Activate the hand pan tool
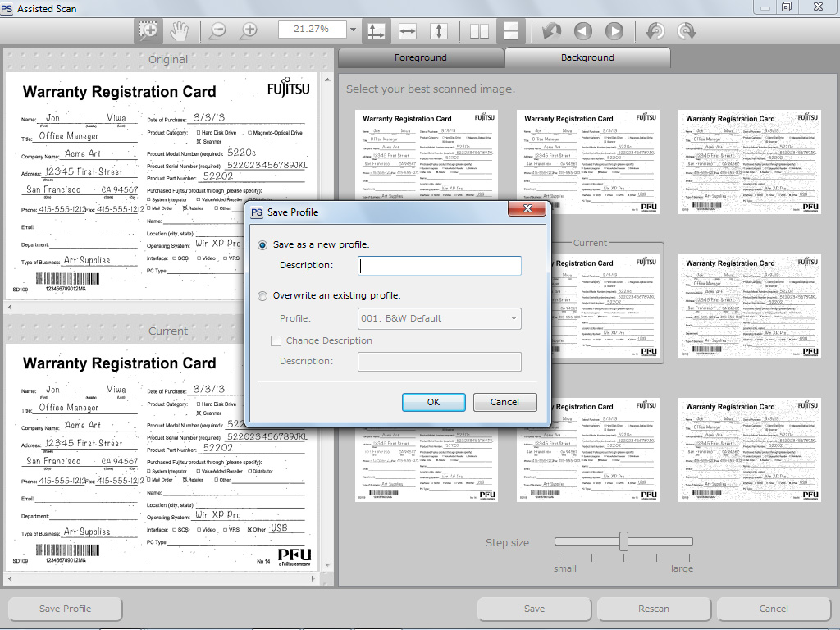The width and height of the screenshot is (840, 630). coord(179,31)
